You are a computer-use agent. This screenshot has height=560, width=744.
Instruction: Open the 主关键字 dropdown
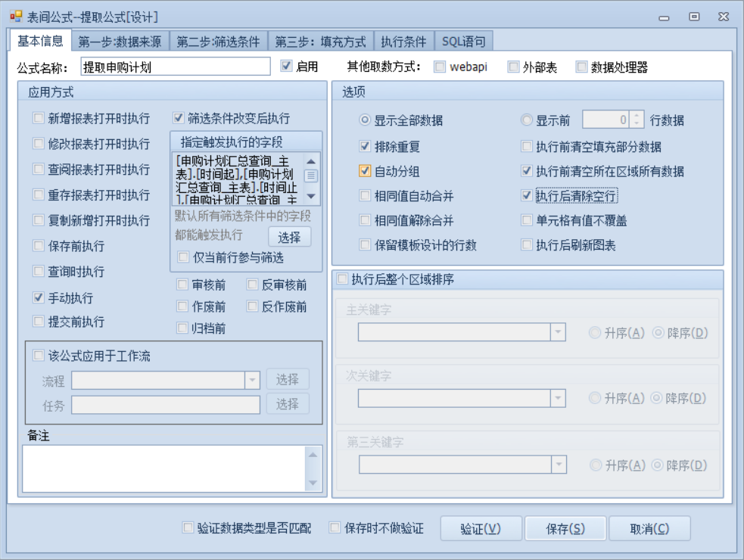[558, 332]
